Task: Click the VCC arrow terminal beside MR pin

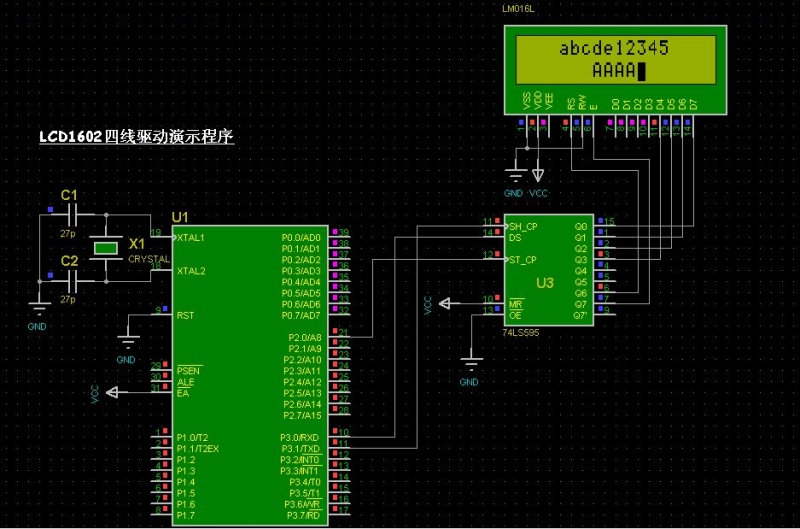Action: click(x=445, y=304)
